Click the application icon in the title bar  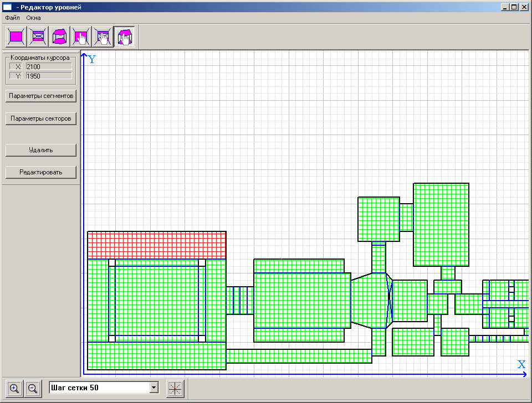click(7, 7)
